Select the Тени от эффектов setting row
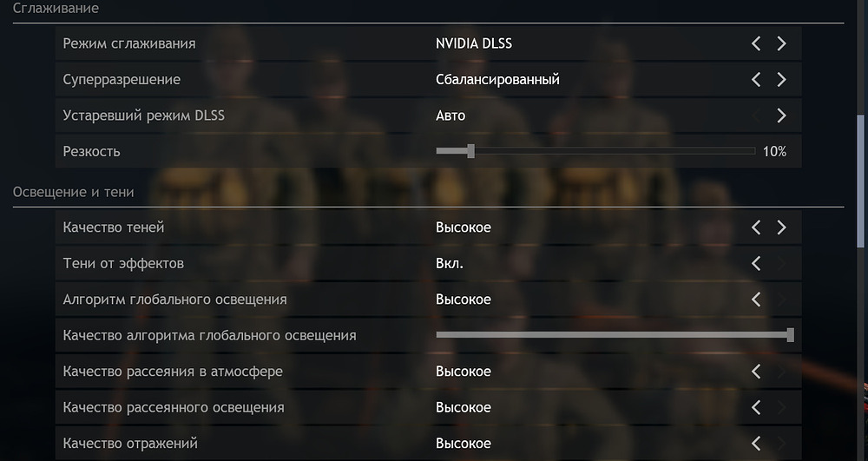 [x=123, y=263]
